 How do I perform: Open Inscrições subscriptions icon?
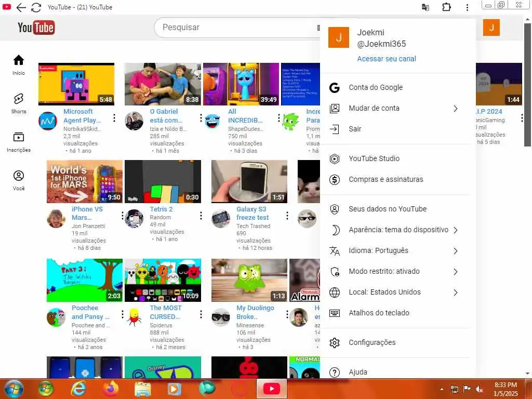coord(19,137)
